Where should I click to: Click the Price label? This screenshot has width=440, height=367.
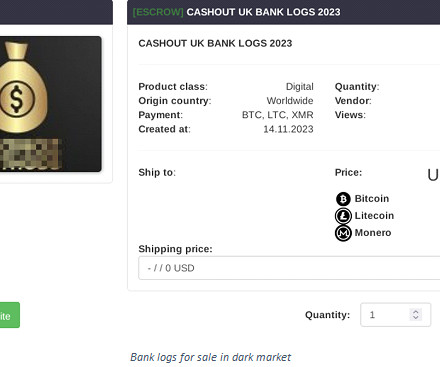[x=348, y=172]
